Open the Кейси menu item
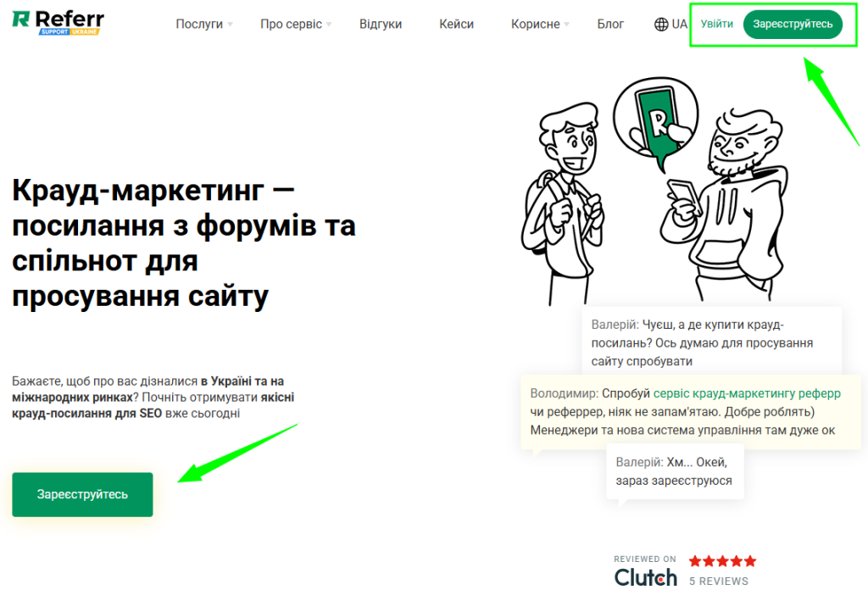 tap(456, 25)
